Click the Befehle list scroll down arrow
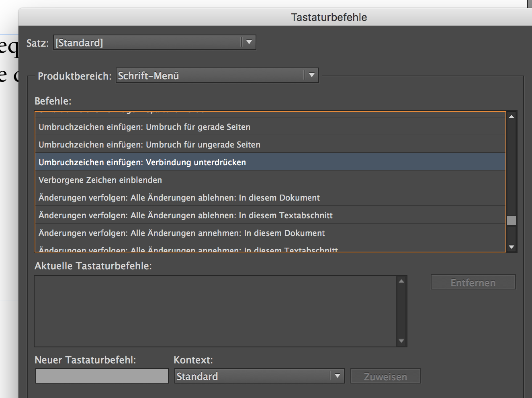This screenshot has width=532, height=398. pos(512,247)
